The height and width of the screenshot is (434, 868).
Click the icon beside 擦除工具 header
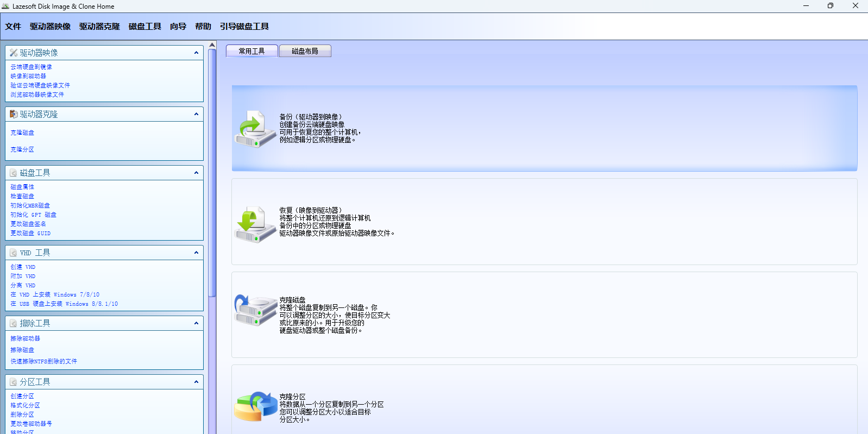[14, 323]
